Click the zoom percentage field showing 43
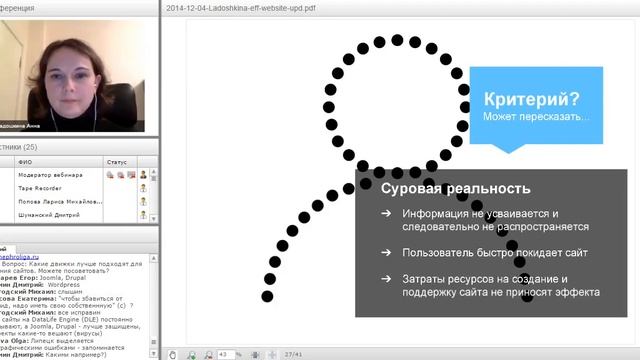Viewport: 640px width, 360px height. coord(226,355)
